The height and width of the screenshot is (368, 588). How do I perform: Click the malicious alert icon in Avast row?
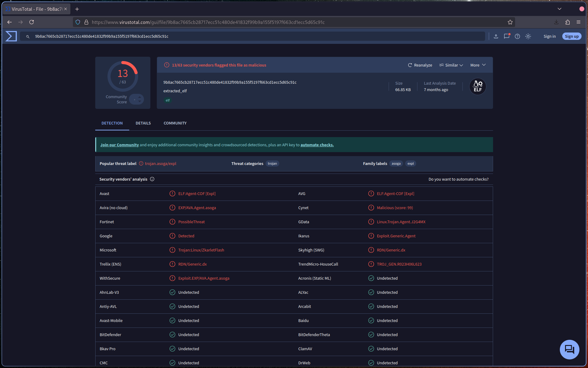coord(172,194)
